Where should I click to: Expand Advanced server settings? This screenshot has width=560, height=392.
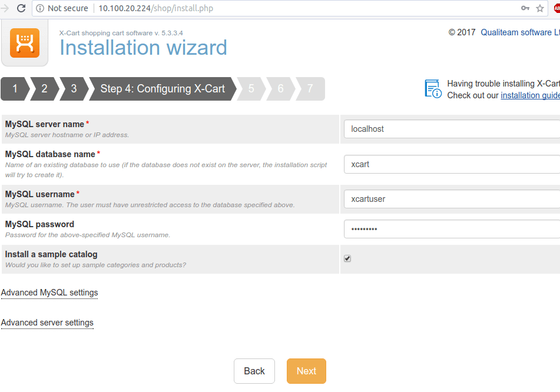(x=47, y=323)
